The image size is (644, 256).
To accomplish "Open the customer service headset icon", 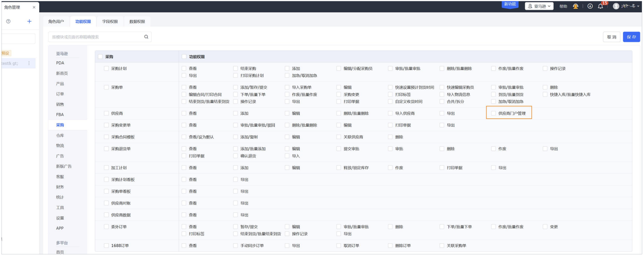I will (x=576, y=7).
